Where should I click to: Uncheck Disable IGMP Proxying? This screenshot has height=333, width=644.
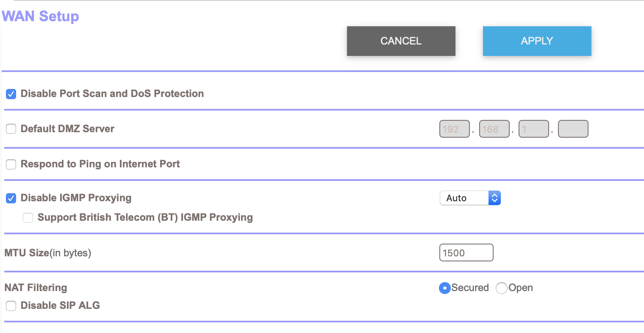click(x=11, y=198)
